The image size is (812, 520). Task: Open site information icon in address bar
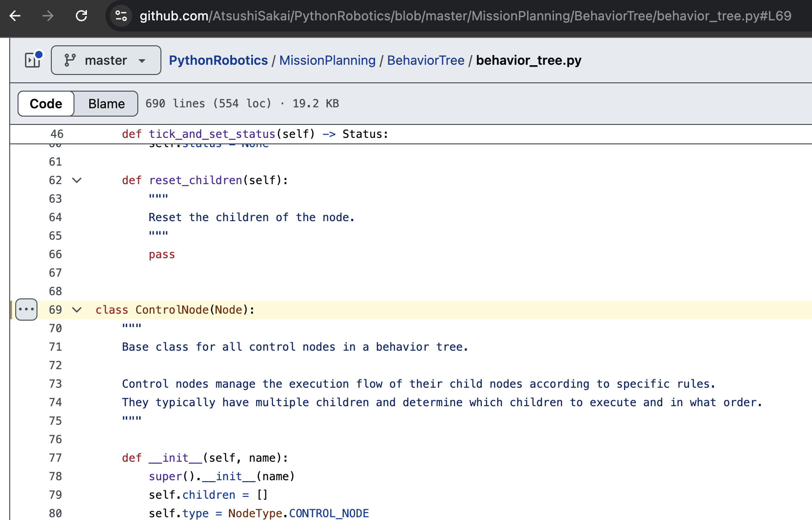click(121, 16)
